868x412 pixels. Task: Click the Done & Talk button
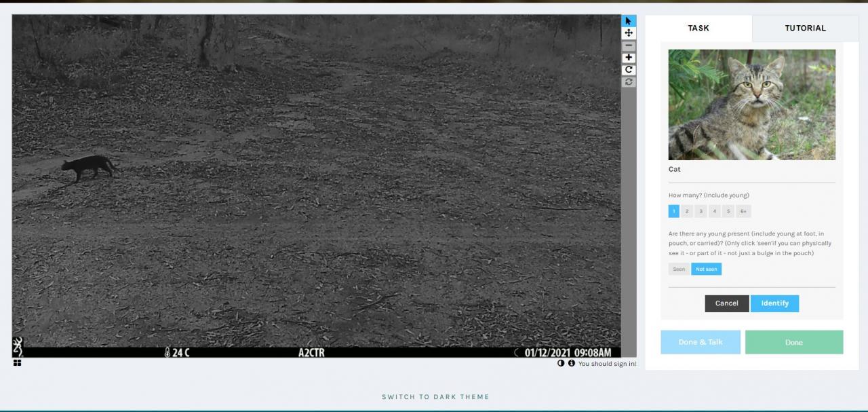click(x=701, y=342)
